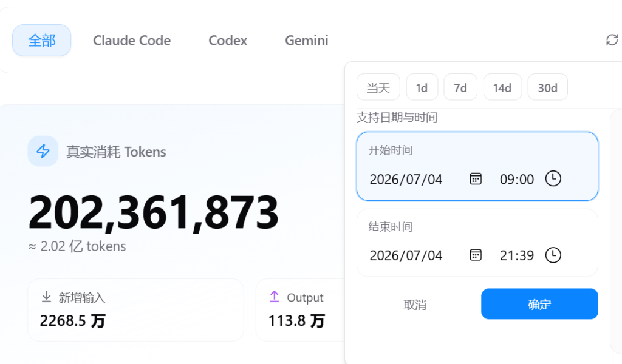
Task: Click the download arrow icon beside 新增输入
Action: (46, 297)
